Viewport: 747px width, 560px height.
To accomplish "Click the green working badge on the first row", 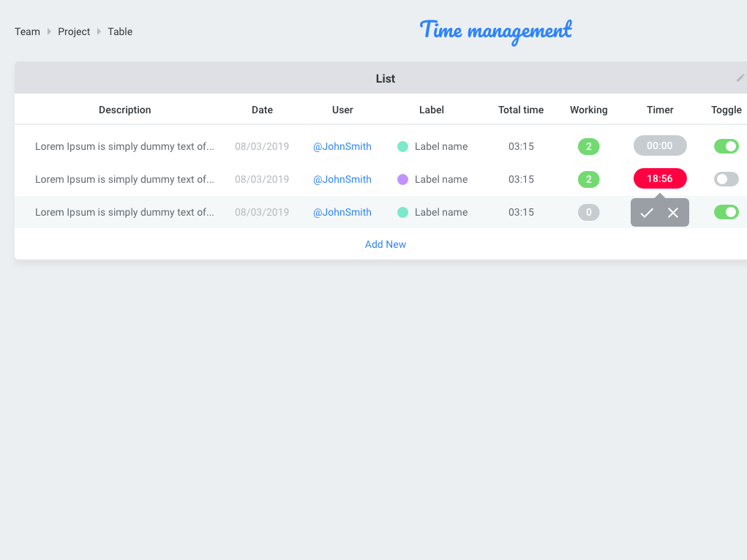I will tap(589, 146).
